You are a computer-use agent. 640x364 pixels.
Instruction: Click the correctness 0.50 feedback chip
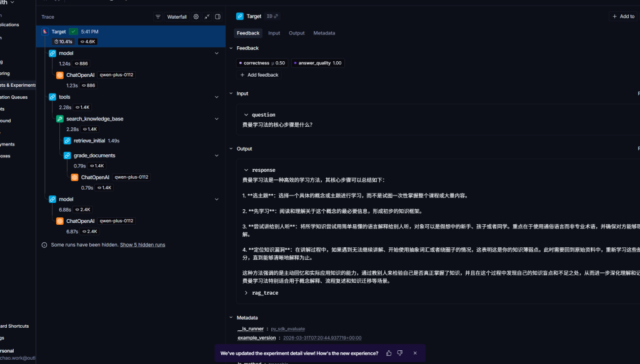262,63
